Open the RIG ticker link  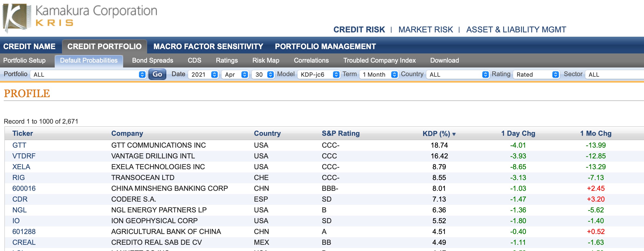[19, 178]
